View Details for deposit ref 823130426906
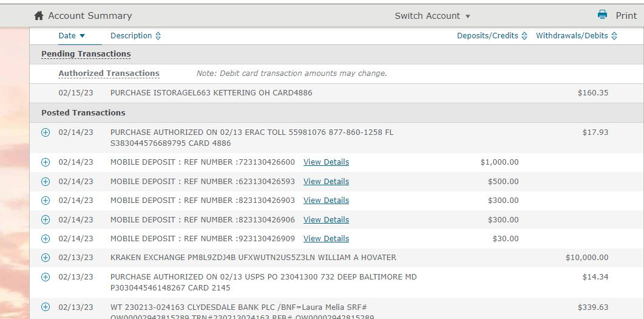The width and height of the screenshot is (644, 319). (326, 219)
